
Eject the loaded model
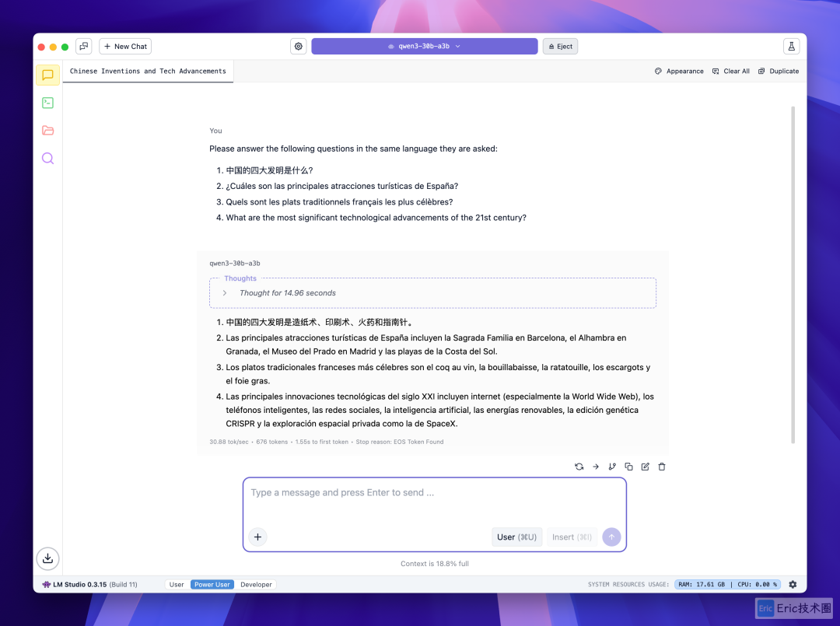[560, 47]
